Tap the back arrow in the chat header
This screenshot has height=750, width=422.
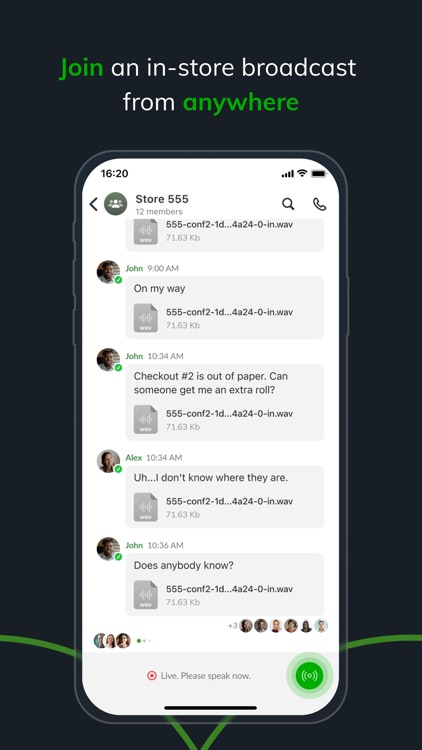point(93,204)
